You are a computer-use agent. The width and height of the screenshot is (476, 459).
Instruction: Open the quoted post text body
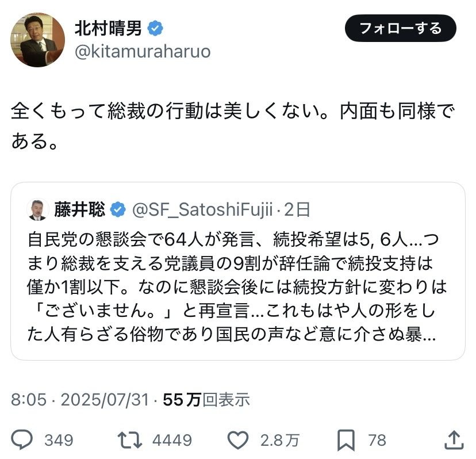[x=237, y=286]
